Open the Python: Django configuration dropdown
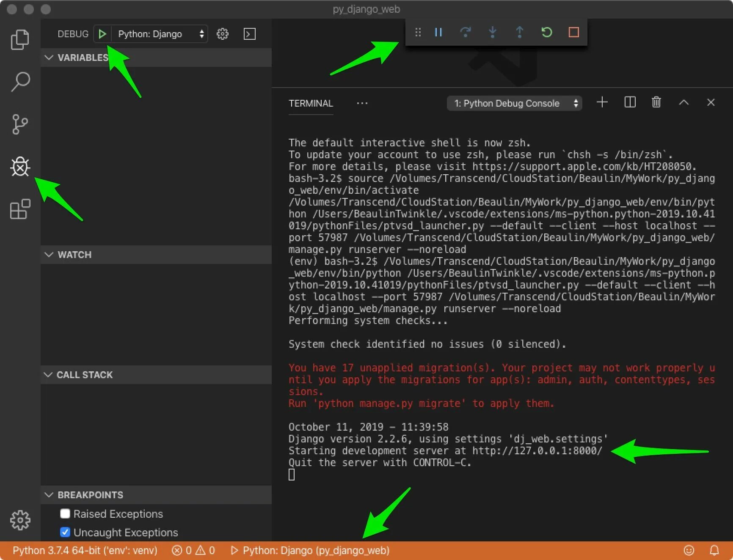The image size is (733, 560). tap(160, 34)
